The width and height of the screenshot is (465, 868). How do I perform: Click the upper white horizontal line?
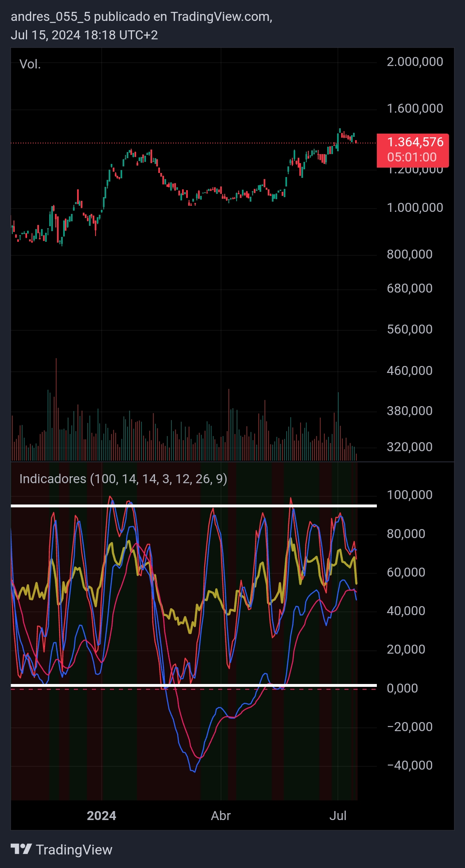pyautogui.click(x=193, y=506)
